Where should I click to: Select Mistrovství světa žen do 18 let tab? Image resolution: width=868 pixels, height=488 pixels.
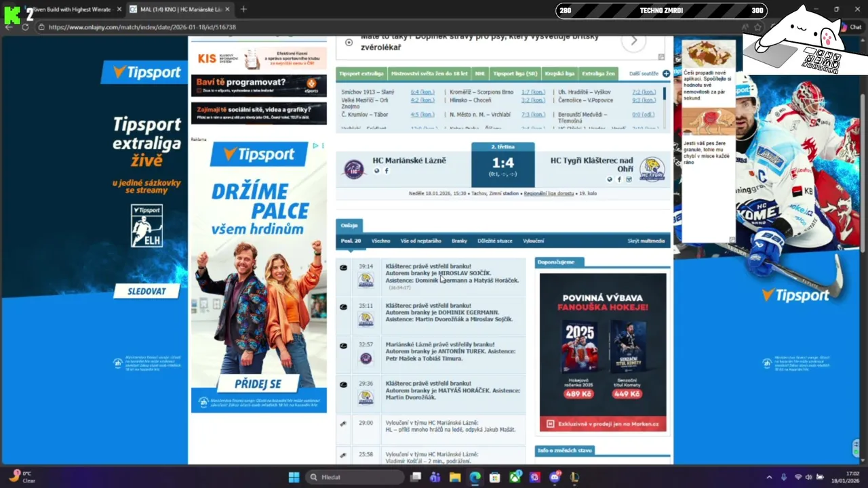click(429, 73)
